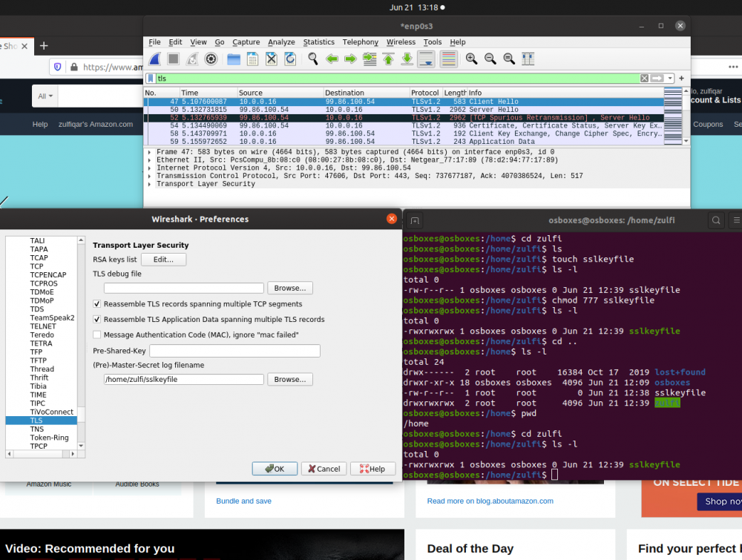Toggle the colorize packet list icon
The width and height of the screenshot is (742, 560).
tap(448, 59)
